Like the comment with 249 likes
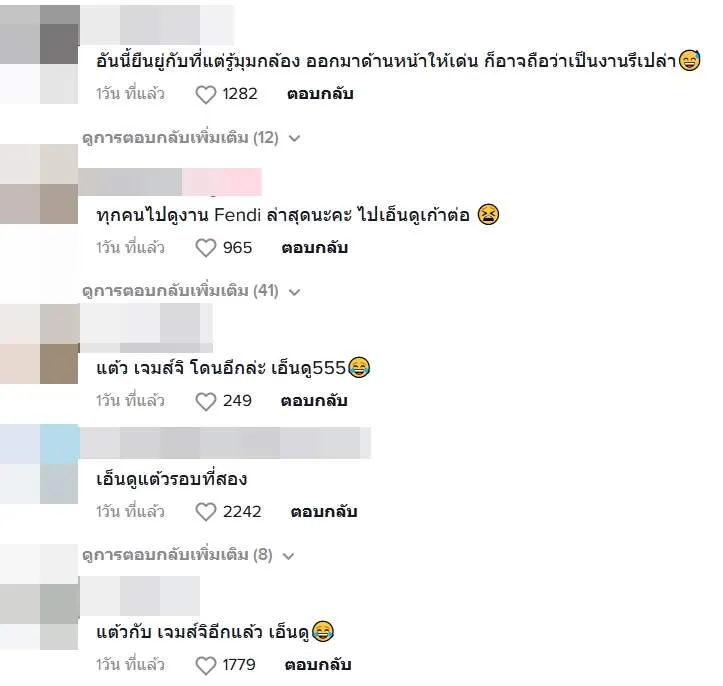Viewport: 723px width, 686px height. tap(206, 401)
